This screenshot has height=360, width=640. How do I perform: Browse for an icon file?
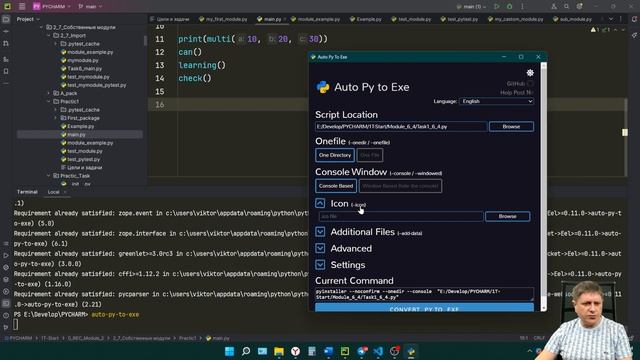[x=507, y=216]
